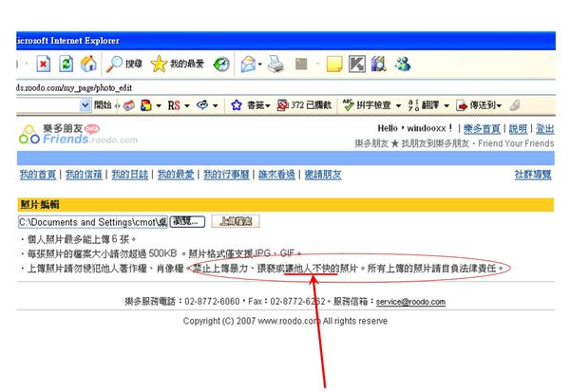Expand the 翻譯 dropdown arrow
This screenshot has width=570, height=392.
tap(446, 105)
